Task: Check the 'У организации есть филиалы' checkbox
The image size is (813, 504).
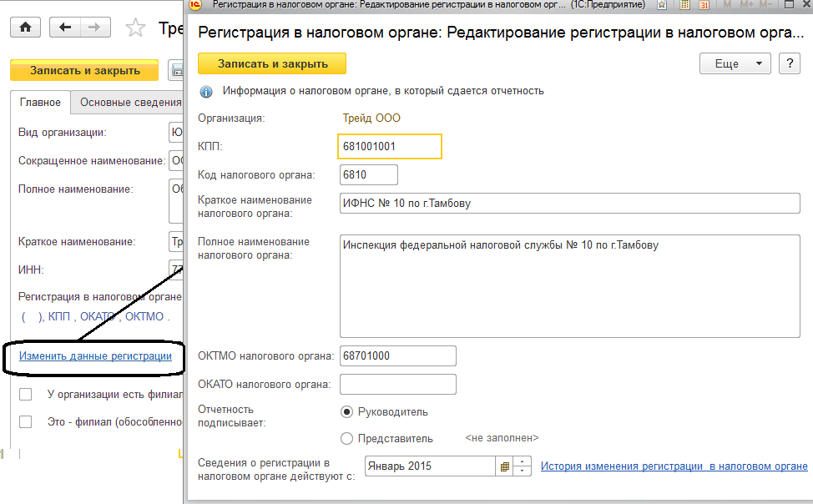Action: pyautogui.click(x=26, y=394)
